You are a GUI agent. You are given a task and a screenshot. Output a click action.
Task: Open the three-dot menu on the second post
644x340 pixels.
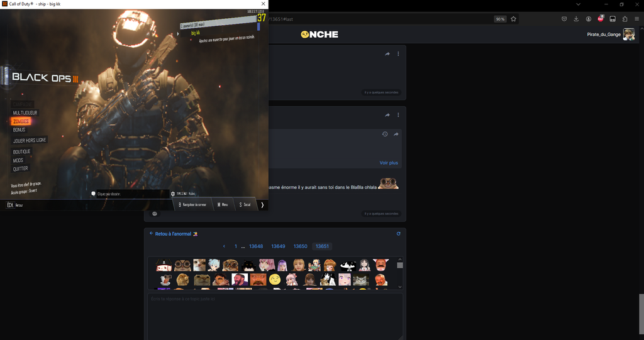(398, 115)
